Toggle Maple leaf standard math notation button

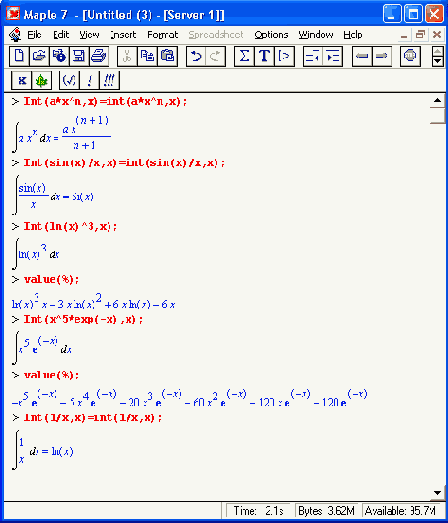tap(42, 80)
